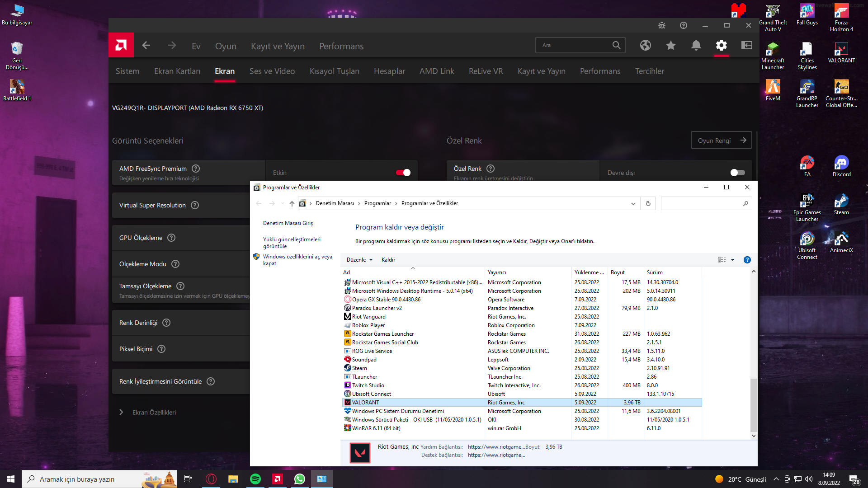Screen dimensions: 868x488
Task: Open Windows özelliklerini aç veya kapat
Action: pyautogui.click(x=297, y=260)
